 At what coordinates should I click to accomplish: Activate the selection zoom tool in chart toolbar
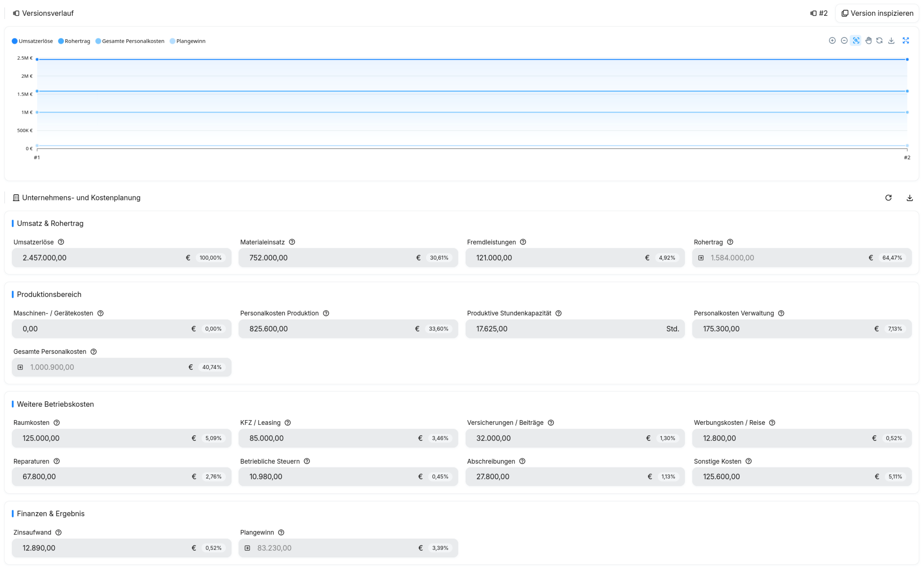(x=856, y=41)
